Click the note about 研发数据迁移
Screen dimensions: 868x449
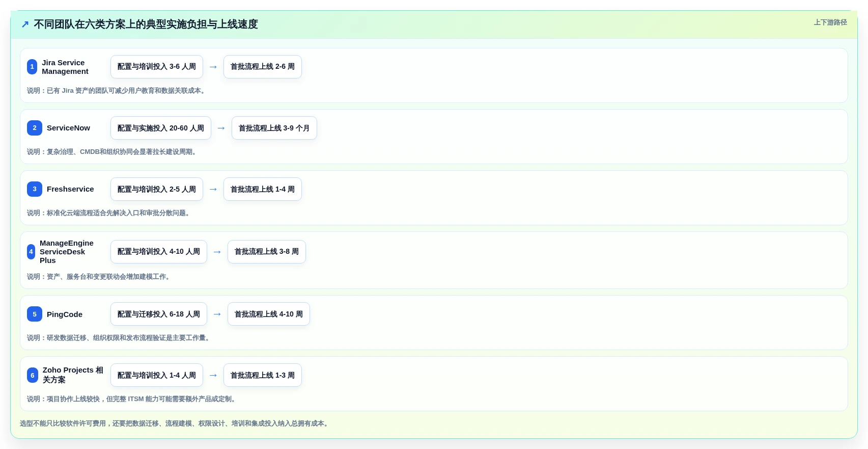point(120,338)
